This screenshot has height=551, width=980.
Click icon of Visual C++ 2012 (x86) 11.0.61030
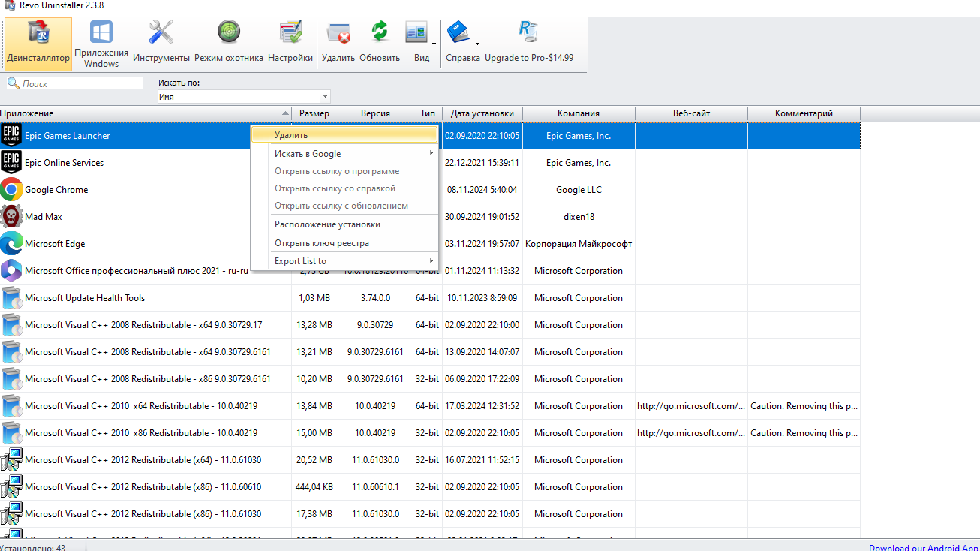[11, 514]
